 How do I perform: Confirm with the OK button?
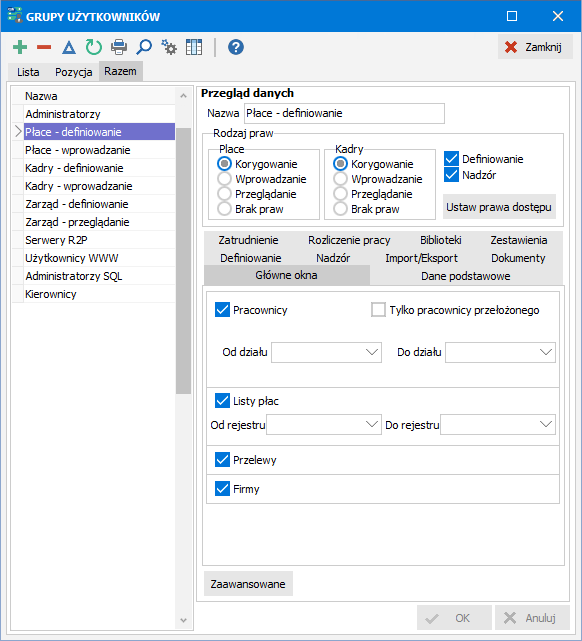point(454,618)
